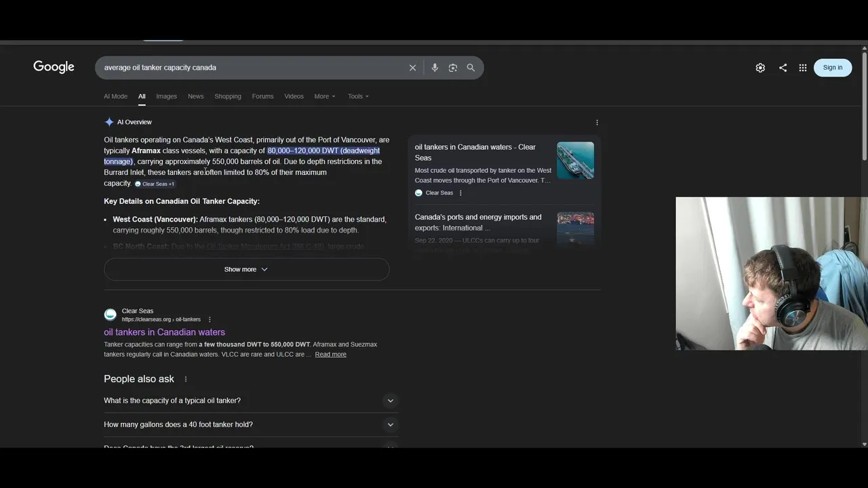Click the Clear Seas favicon in the search result
Image resolution: width=868 pixels, height=488 pixels.
(x=110, y=314)
